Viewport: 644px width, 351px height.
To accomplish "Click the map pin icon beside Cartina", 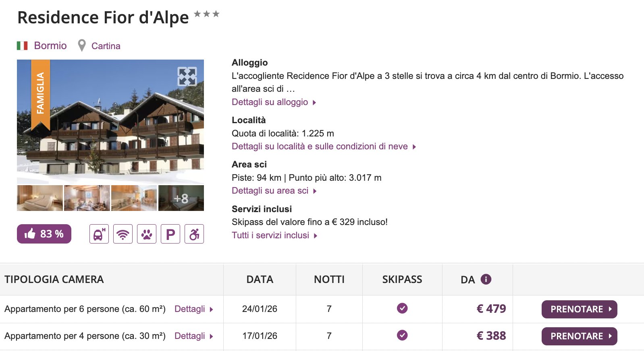I will coord(82,45).
